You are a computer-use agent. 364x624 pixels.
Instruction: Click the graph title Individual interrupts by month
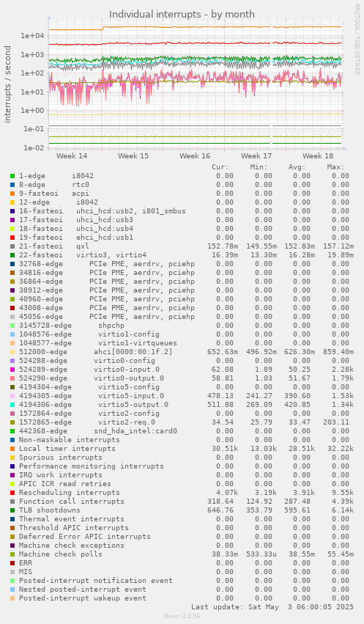click(x=182, y=15)
